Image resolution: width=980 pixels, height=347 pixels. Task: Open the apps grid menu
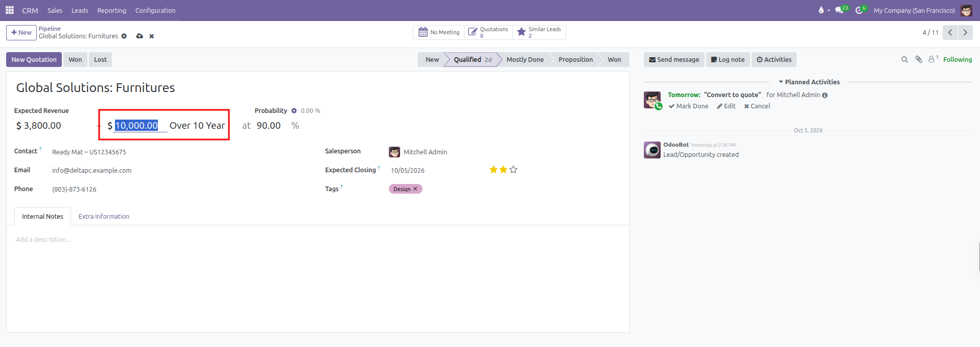pyautogui.click(x=10, y=10)
